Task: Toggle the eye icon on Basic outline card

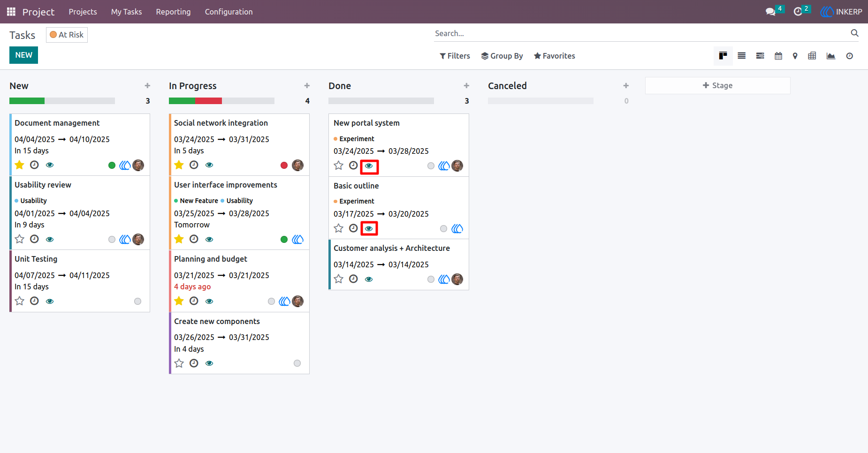Action: point(369,228)
